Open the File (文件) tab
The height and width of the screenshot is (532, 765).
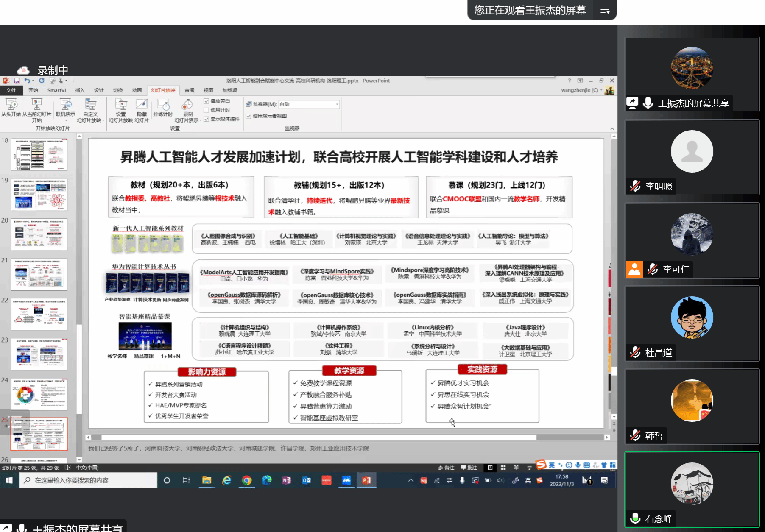(x=11, y=90)
